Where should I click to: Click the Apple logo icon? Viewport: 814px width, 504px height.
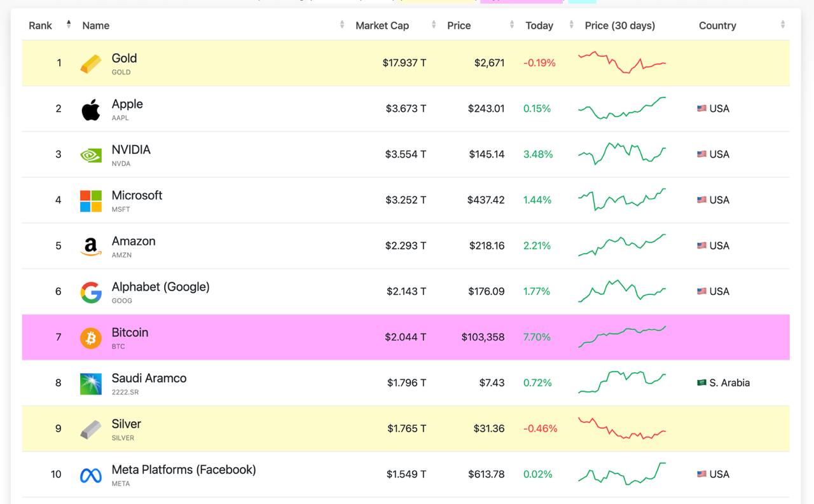pyautogui.click(x=91, y=109)
